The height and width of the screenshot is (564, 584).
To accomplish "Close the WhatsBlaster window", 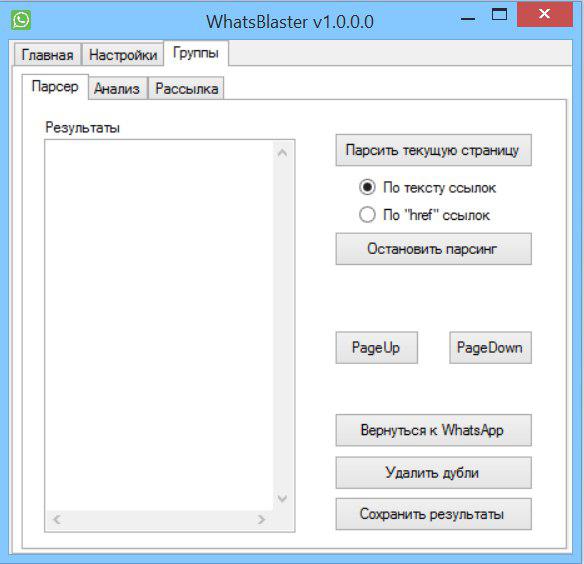I will (545, 14).
